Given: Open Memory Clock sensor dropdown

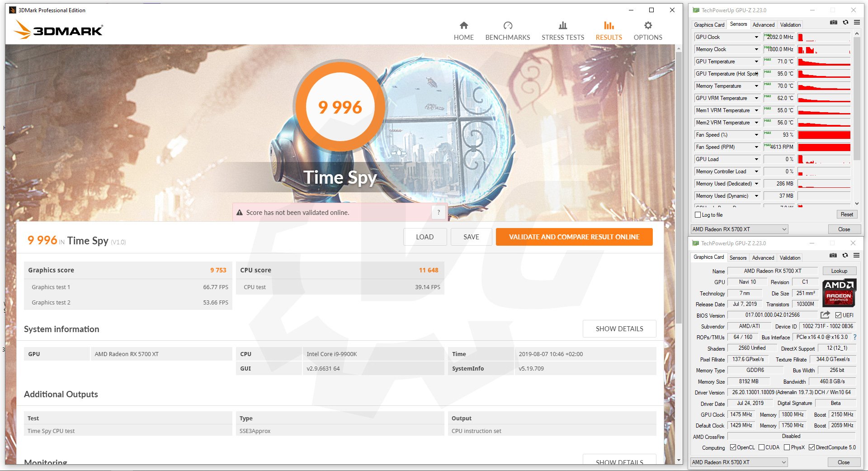Looking at the screenshot, I should click(756, 49).
